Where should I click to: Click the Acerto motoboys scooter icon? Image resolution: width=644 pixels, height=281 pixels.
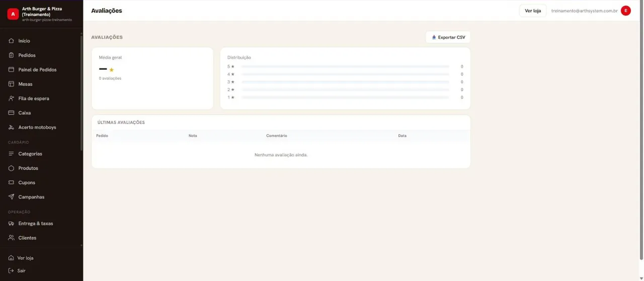click(x=11, y=127)
